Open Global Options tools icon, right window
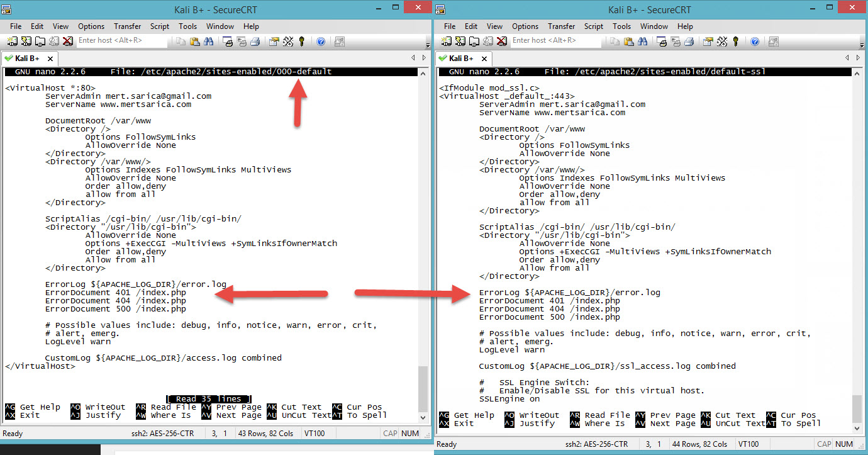Screen dimensions: 868x455 [x=722, y=42]
